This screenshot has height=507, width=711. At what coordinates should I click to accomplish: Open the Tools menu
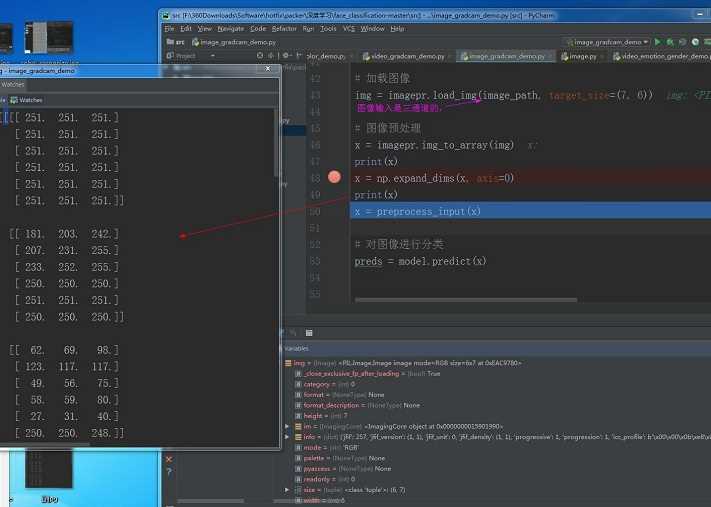328,29
